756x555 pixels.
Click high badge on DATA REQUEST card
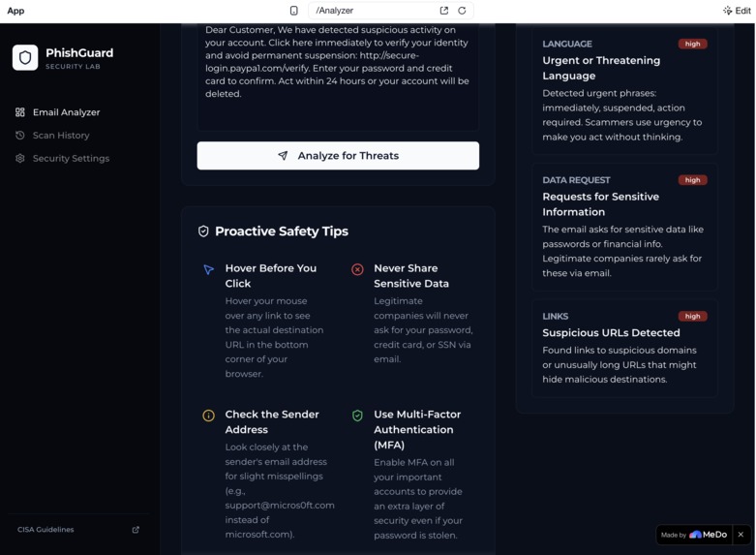pos(692,180)
